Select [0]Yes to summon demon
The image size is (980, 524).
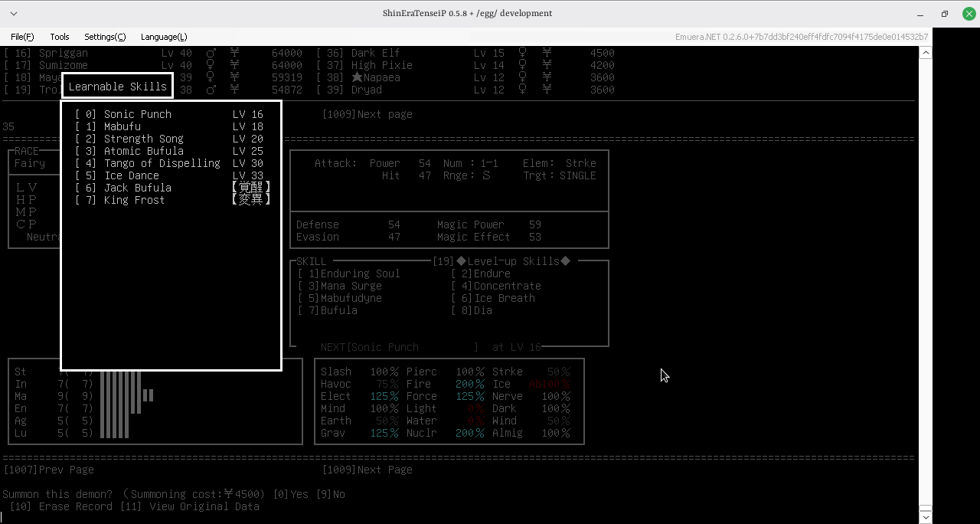point(291,494)
